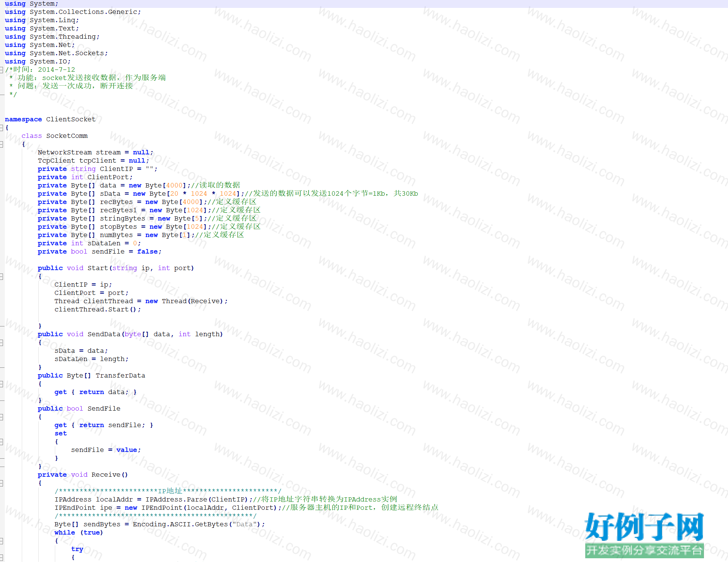Click the line "get { return data; }"

[96, 392]
